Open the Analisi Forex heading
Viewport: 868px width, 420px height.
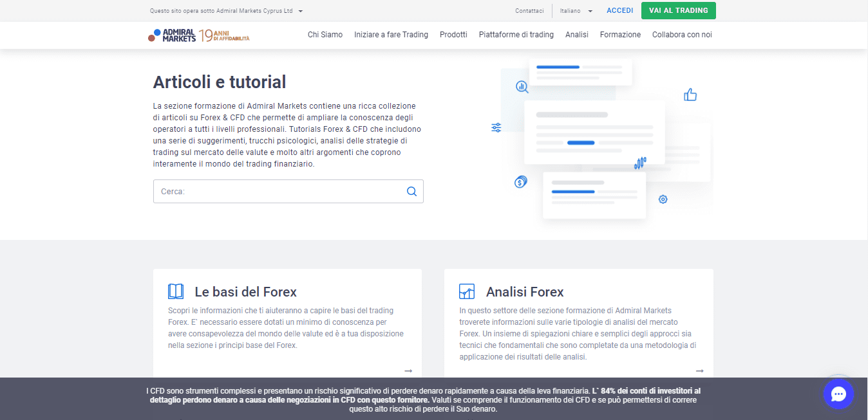coord(525,292)
